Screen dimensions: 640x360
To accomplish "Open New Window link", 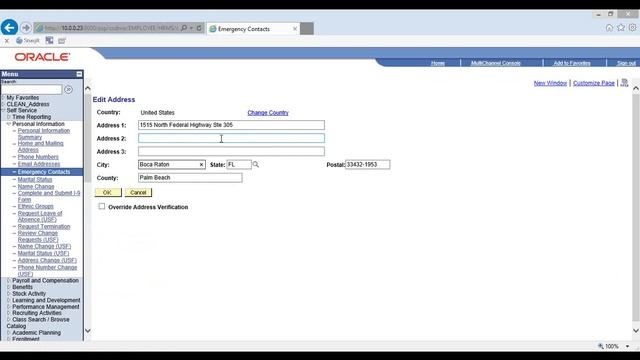I will pyautogui.click(x=550, y=83).
